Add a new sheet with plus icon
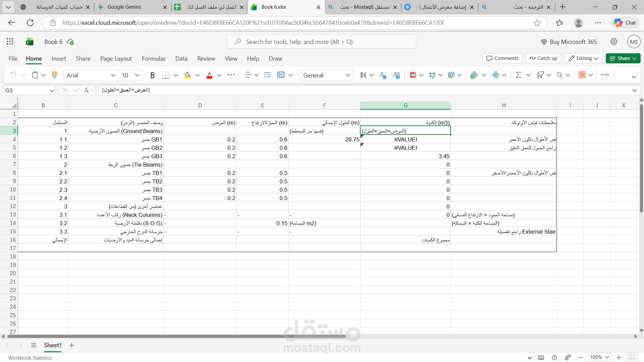The image size is (644, 362). (72, 345)
